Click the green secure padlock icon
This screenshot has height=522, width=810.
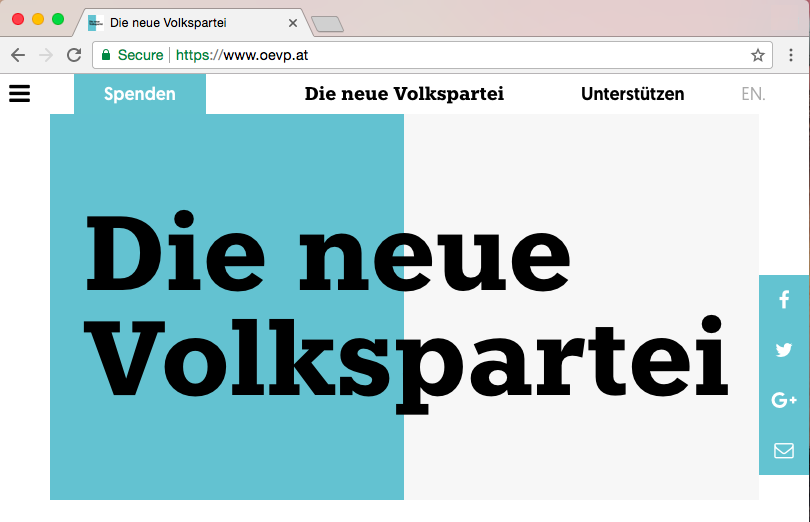click(x=106, y=55)
